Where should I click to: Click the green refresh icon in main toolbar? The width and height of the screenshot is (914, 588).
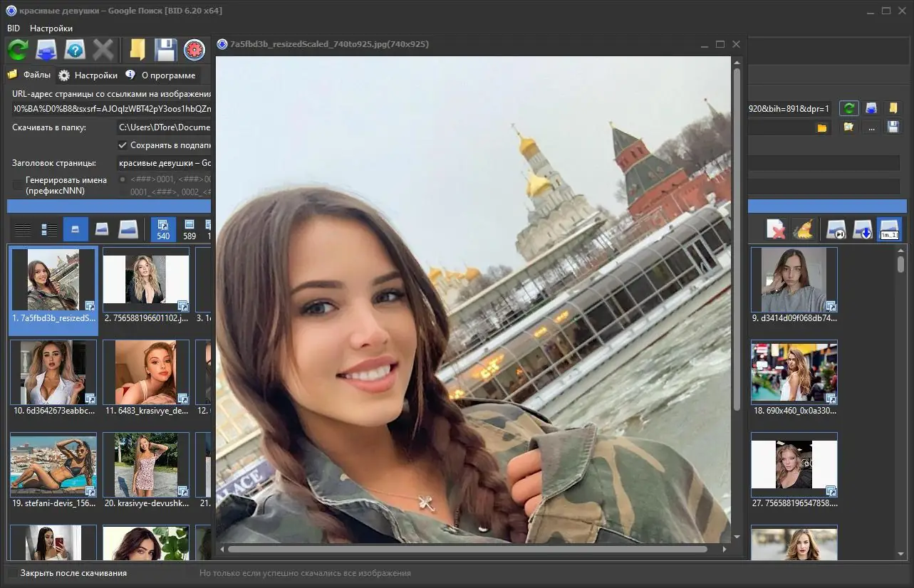click(19, 50)
